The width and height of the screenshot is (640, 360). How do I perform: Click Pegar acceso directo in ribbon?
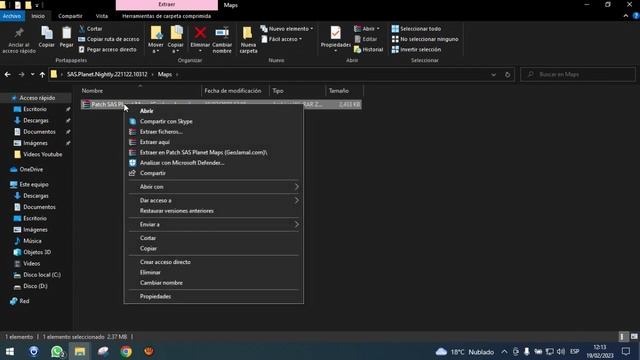(108, 49)
